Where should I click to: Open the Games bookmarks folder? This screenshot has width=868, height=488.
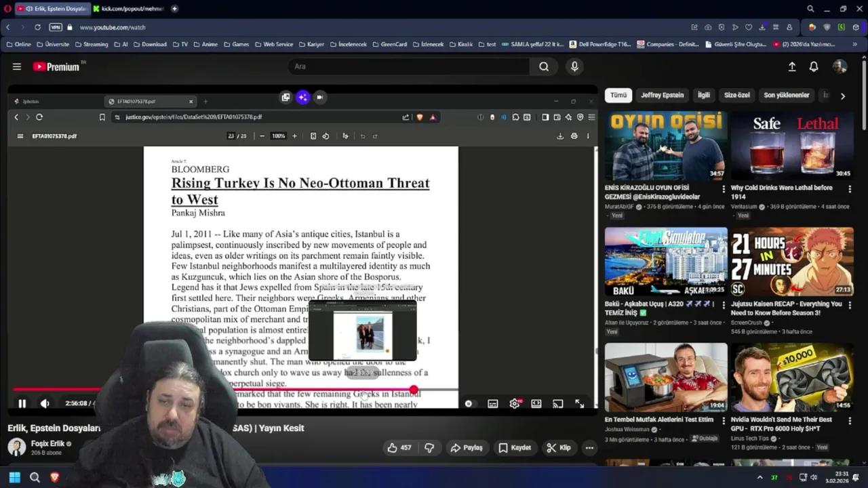(x=236, y=44)
